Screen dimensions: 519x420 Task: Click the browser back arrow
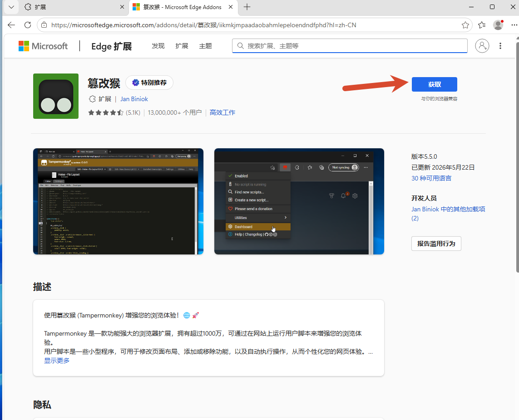[x=11, y=25]
